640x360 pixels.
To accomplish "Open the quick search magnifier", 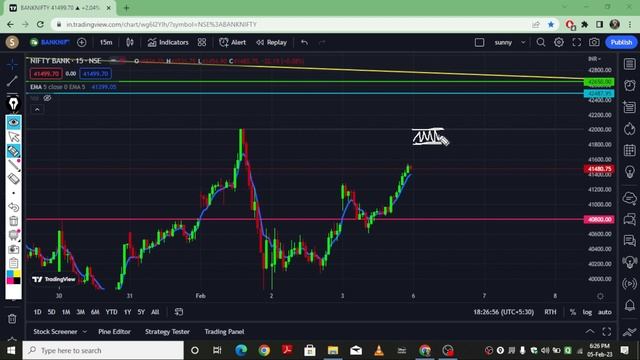I will point(541,42).
